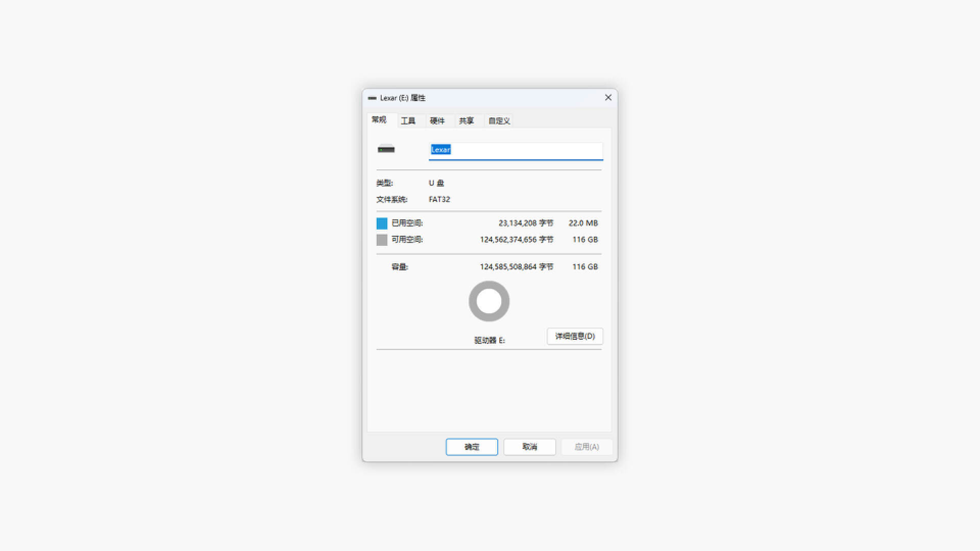Close the Lexar (E:) properties window
This screenshot has width=980, height=551.
point(607,97)
